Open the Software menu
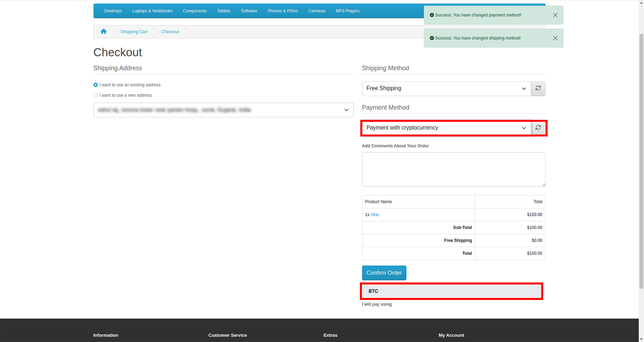Viewport: 644px width, 342px height. 249,11
